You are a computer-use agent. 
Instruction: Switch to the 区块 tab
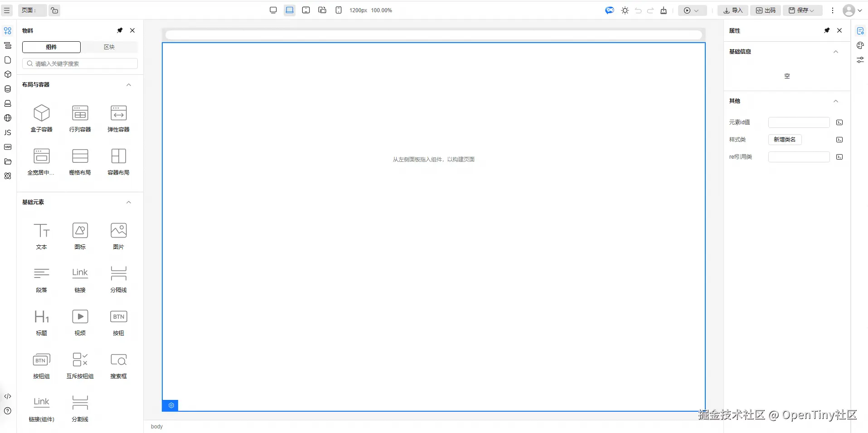click(x=109, y=47)
